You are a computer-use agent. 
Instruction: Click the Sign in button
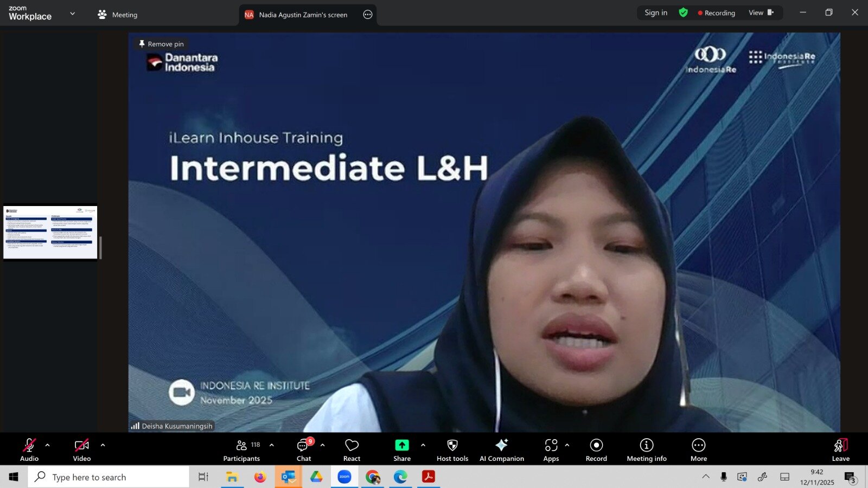click(x=655, y=12)
